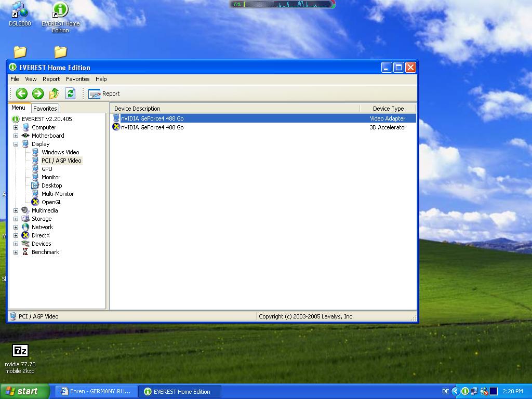Expand the Computer tree node
Viewport: 532px width, 399px height.
16,128
